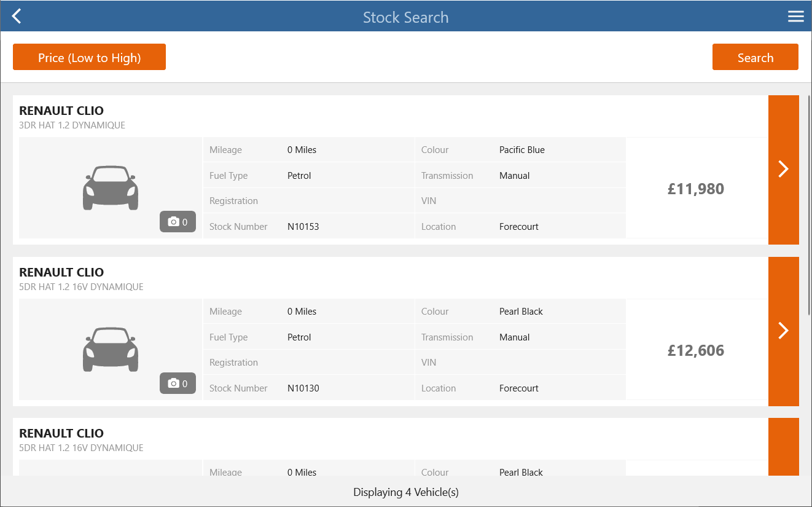Open details arrow for £12,606 Clio
This screenshot has height=507, width=812.
pos(783,331)
